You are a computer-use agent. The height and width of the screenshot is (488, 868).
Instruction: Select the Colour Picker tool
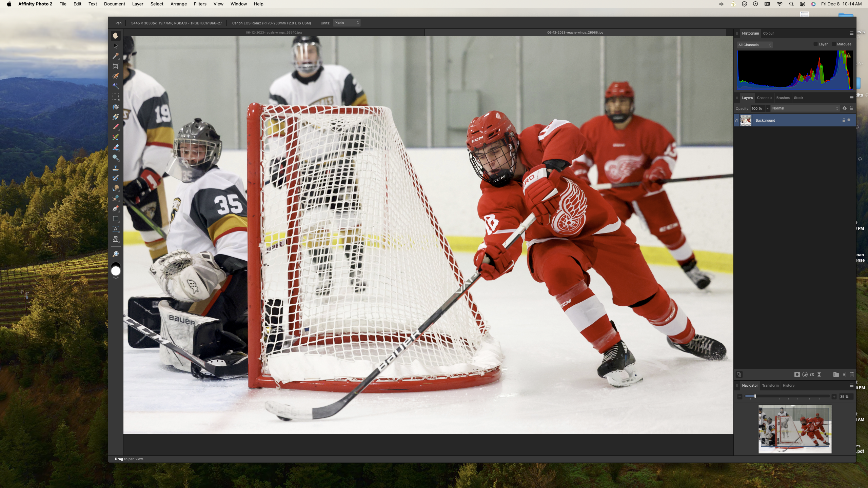click(116, 56)
